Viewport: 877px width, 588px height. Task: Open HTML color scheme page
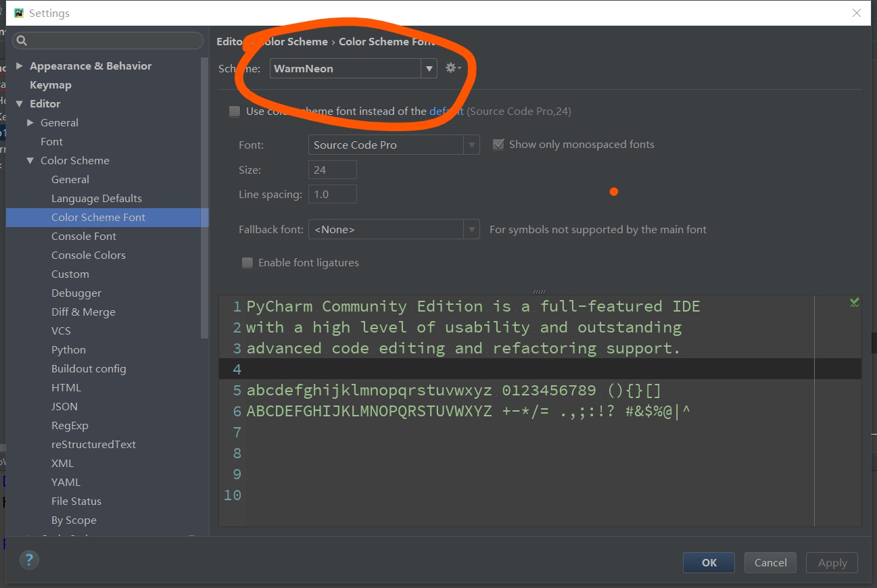pyautogui.click(x=66, y=387)
